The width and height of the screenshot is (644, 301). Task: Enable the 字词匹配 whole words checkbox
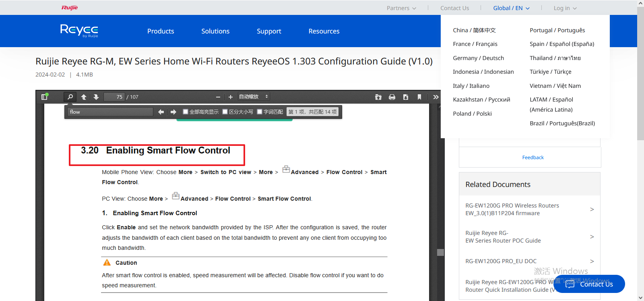(260, 112)
